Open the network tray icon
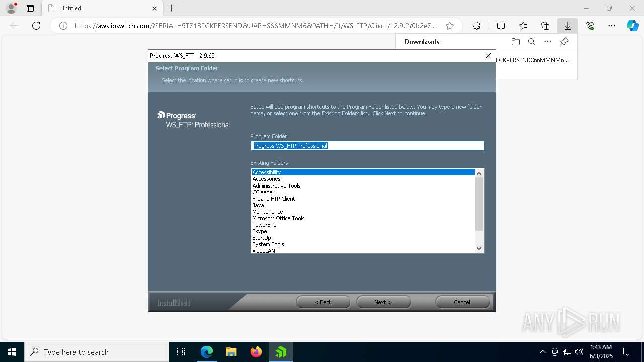The width and height of the screenshot is (644, 362). 567,352
